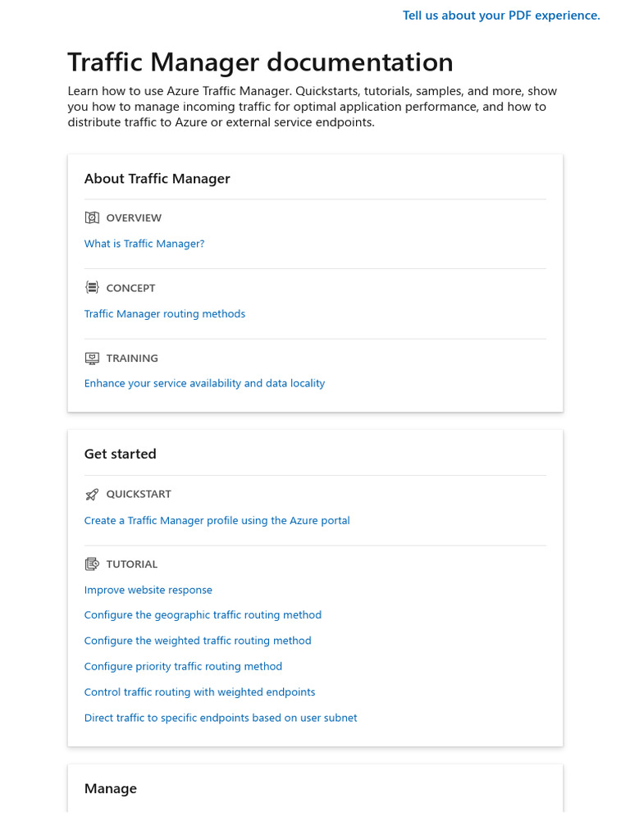Open Improve website response tutorial

coord(148,591)
